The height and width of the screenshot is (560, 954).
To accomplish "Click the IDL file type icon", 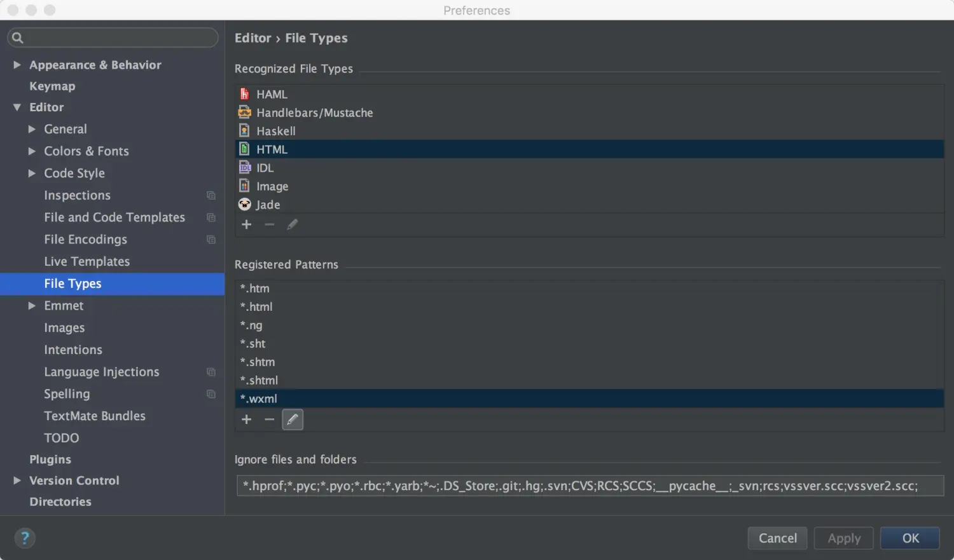I will tap(244, 168).
